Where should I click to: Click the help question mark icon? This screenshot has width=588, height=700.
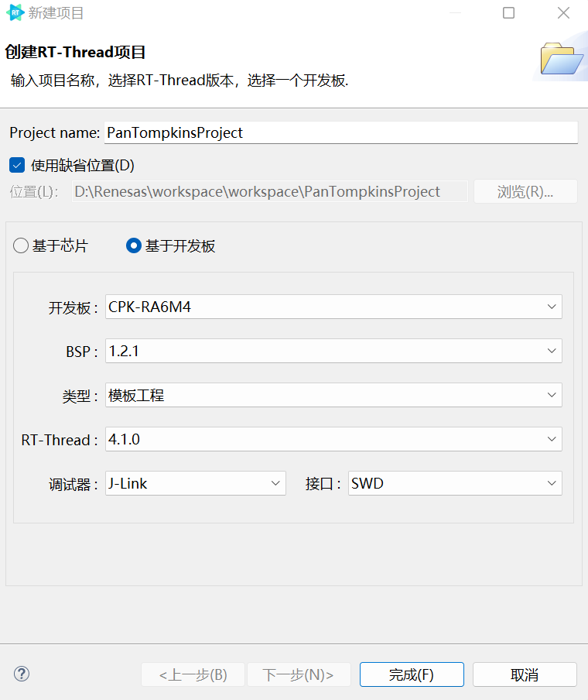[x=22, y=674]
